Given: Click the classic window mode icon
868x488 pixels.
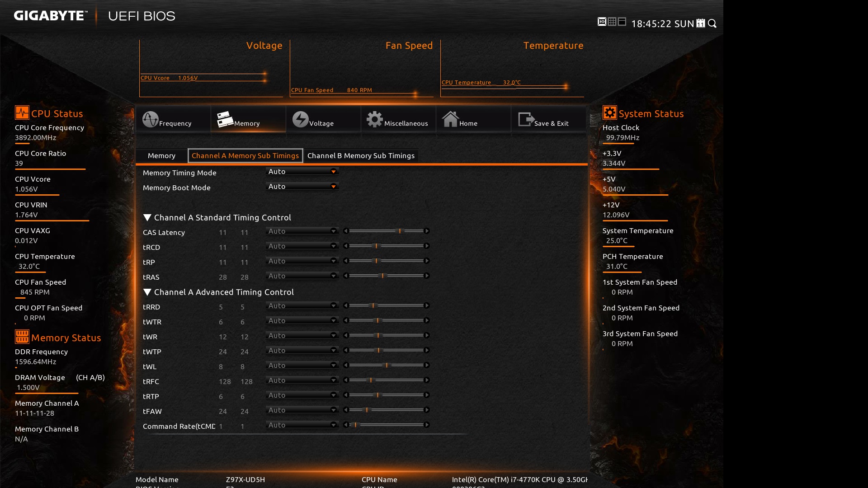Looking at the screenshot, I should (x=622, y=22).
